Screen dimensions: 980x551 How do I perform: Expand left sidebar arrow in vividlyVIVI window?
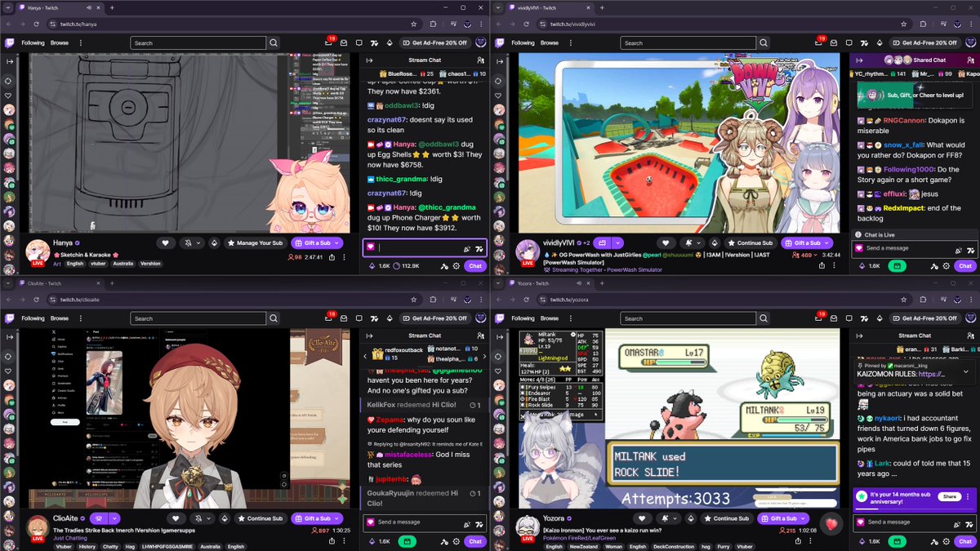pyautogui.click(x=498, y=60)
